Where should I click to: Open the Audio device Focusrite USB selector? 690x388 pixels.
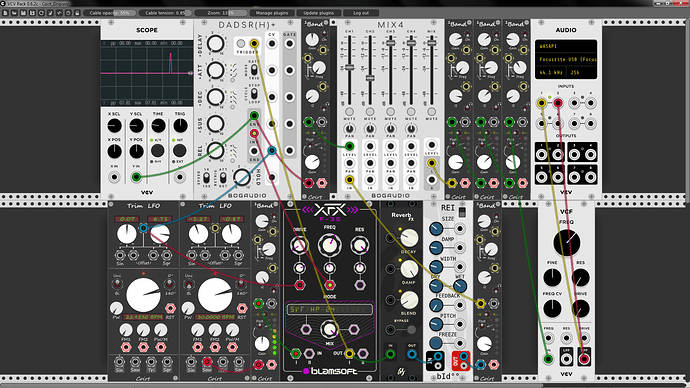coord(566,59)
